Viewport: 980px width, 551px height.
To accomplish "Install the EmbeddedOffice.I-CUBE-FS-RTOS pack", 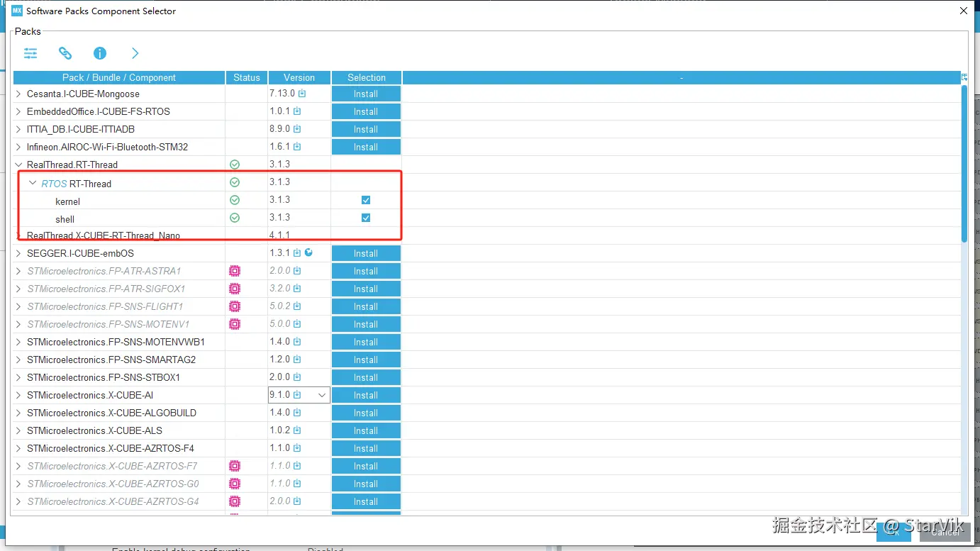I will 366,111.
